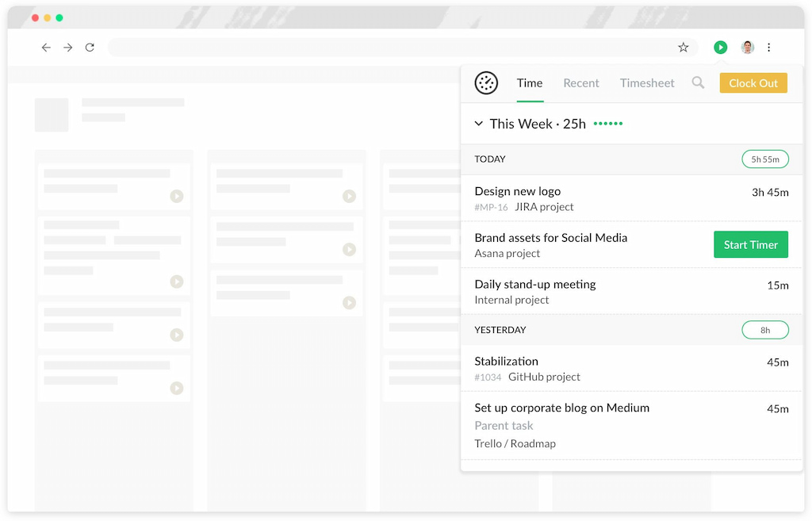Click the 5h 55m total pill for Today

click(x=764, y=159)
